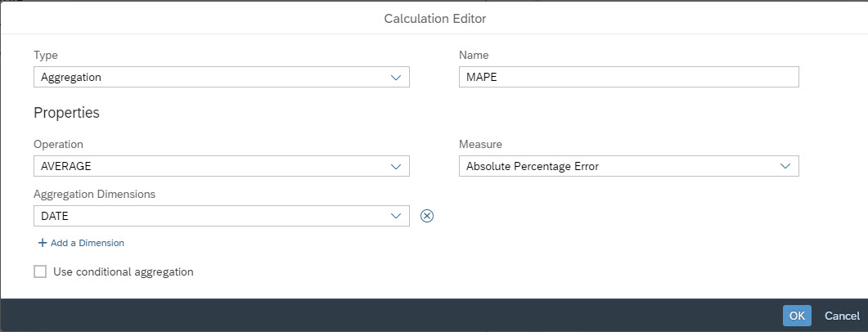Remove the DATE aggregation dimension

click(427, 216)
